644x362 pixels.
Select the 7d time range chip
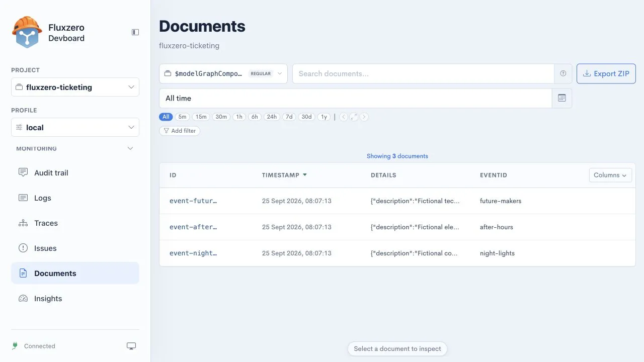click(x=289, y=117)
